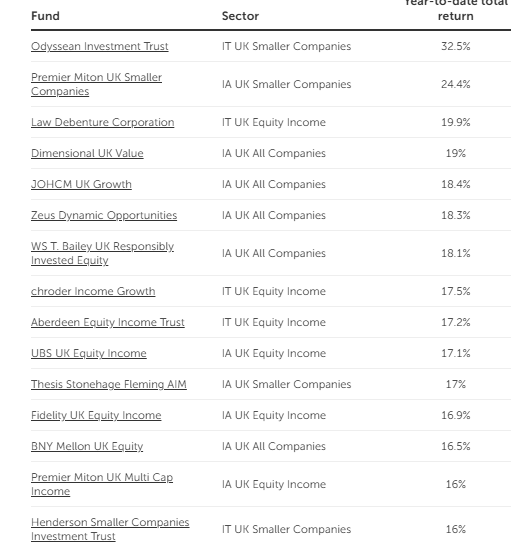Click Aberdeen Equity Income Trust link

pyautogui.click(x=108, y=322)
